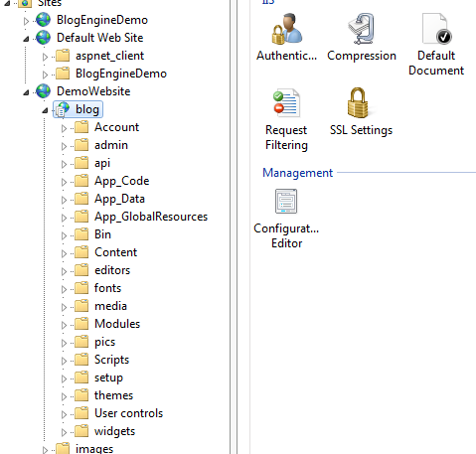This screenshot has height=454, width=476.
Task: Click the admin folder icon
Action: pyautogui.click(x=81, y=145)
